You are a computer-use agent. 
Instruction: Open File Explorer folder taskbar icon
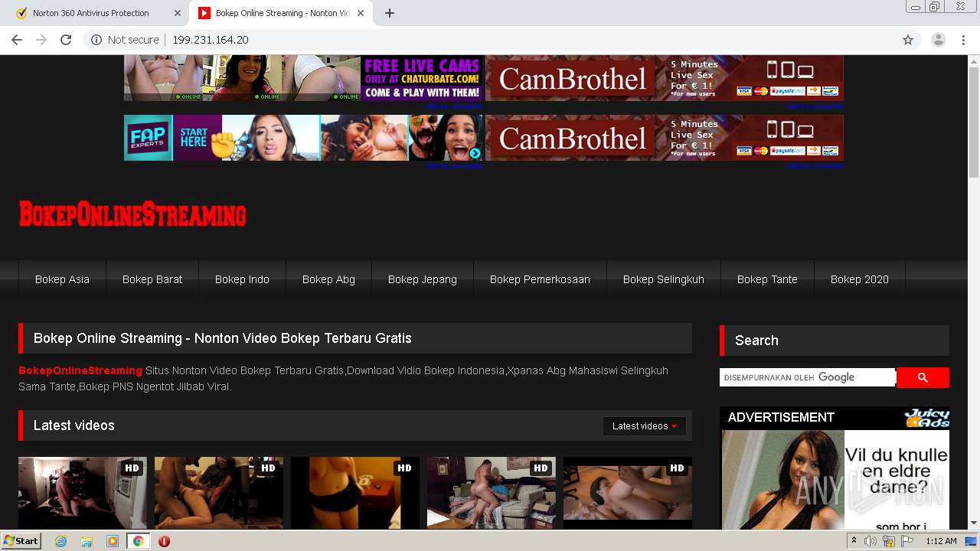(x=87, y=541)
